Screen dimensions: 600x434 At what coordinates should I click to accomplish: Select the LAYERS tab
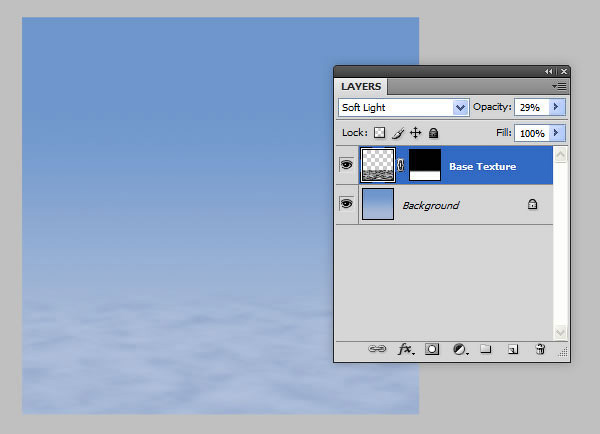click(361, 86)
